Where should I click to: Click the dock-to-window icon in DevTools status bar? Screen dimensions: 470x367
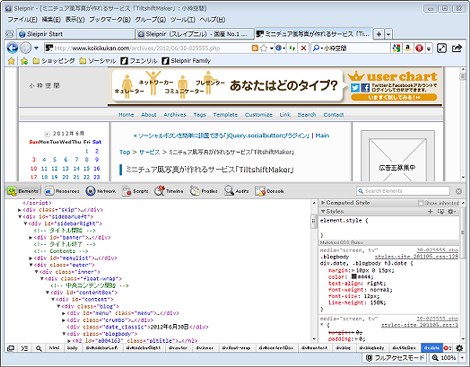(x=11, y=348)
